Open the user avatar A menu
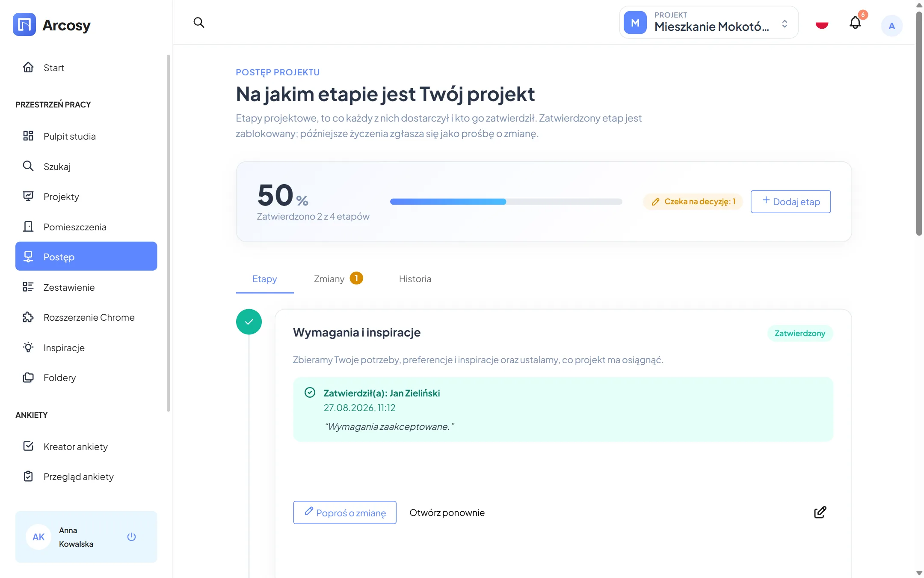Screen dimensions: 924x578 pyautogui.click(x=892, y=26)
